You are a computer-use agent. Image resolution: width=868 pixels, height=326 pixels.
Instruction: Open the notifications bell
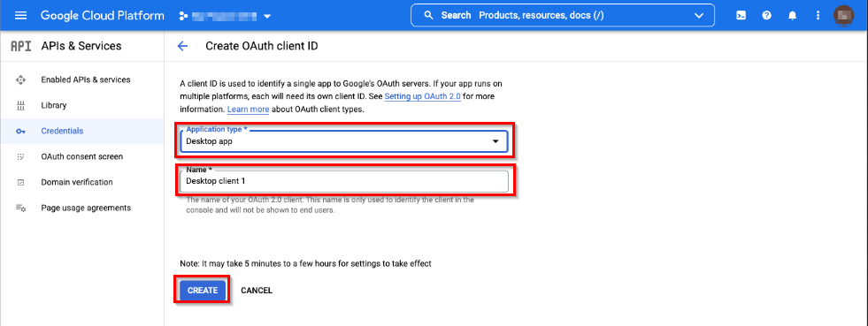pyautogui.click(x=792, y=16)
